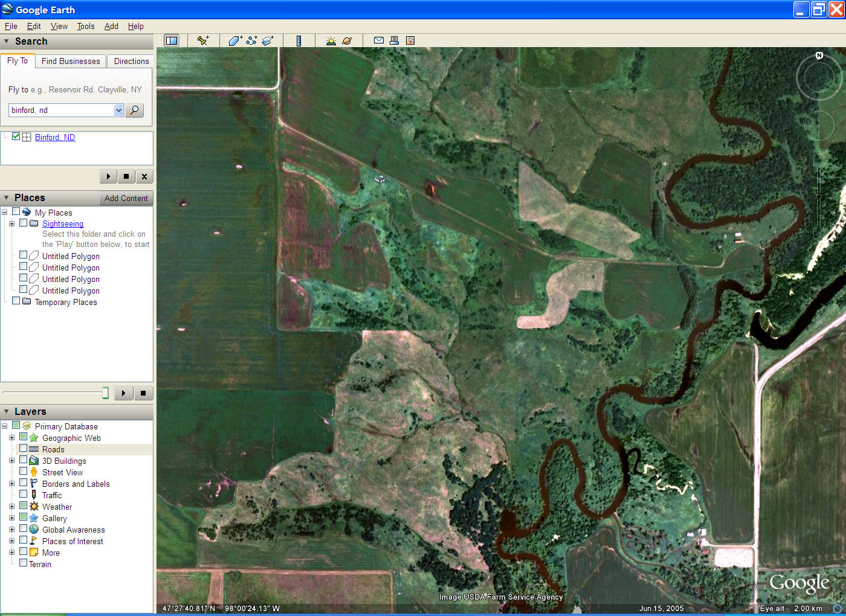Stop the search results tour
Screen dimensions: 846x616
[126, 176]
